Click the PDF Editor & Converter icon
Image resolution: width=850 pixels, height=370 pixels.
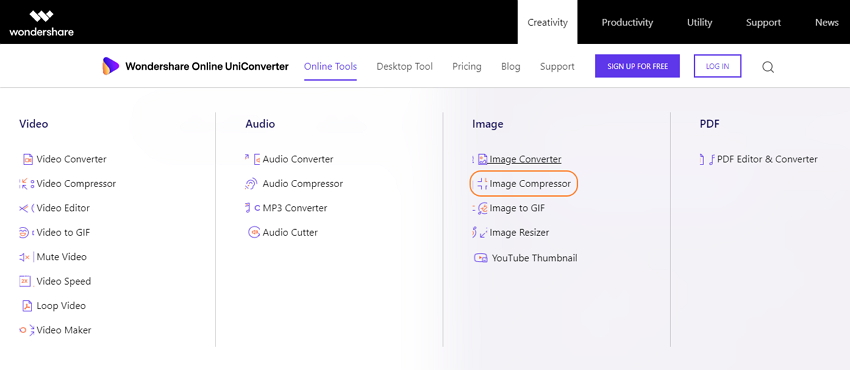[x=707, y=159]
